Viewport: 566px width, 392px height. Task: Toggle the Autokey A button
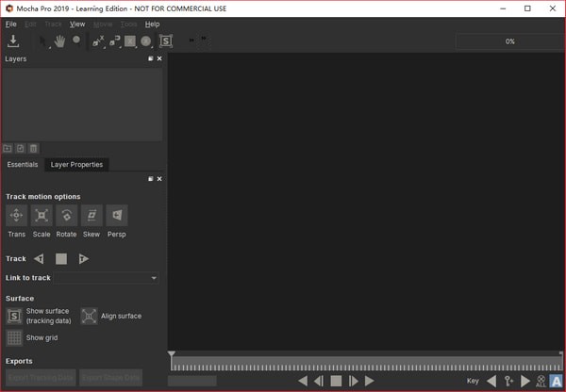(557, 381)
